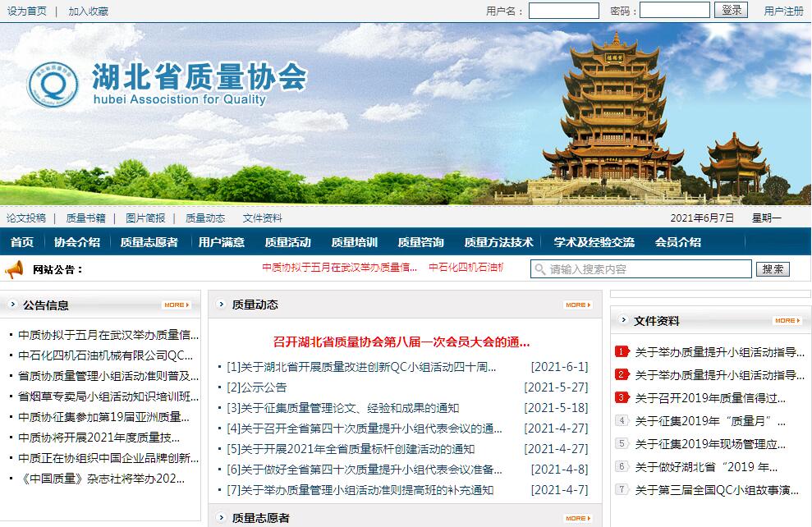Switch to 图片简报 sub-navigation tab
812x527 pixels.
tap(145, 218)
